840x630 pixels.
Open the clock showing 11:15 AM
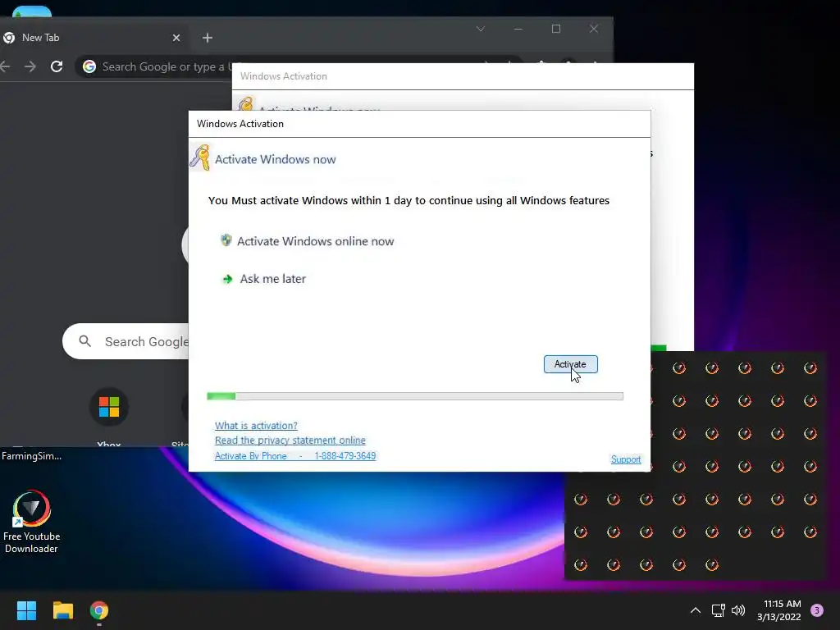pos(779,610)
